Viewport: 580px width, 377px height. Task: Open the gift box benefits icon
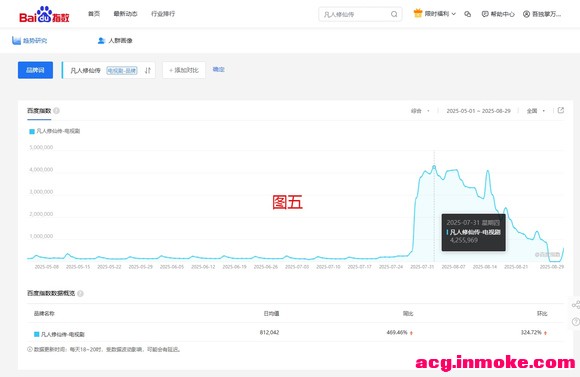[x=418, y=13]
